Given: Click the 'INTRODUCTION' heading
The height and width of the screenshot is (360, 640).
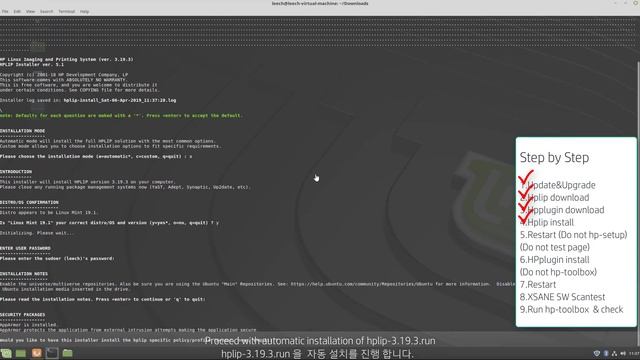Looking at the screenshot, I should pyautogui.click(x=16, y=171).
